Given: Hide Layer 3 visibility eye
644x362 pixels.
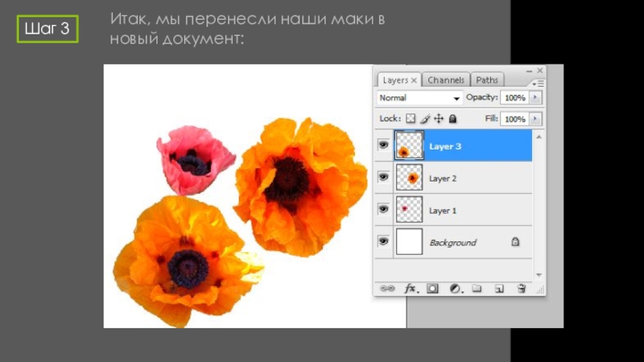Looking at the screenshot, I should [x=384, y=146].
